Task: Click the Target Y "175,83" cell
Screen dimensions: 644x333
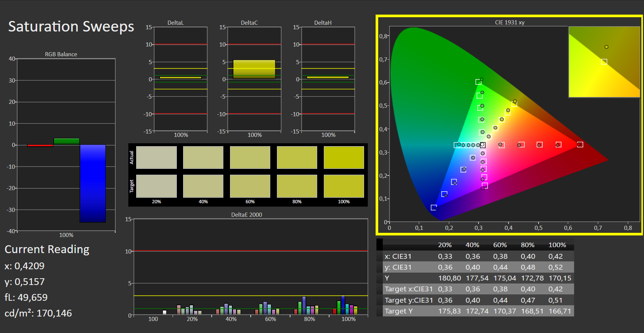Action: [450, 311]
